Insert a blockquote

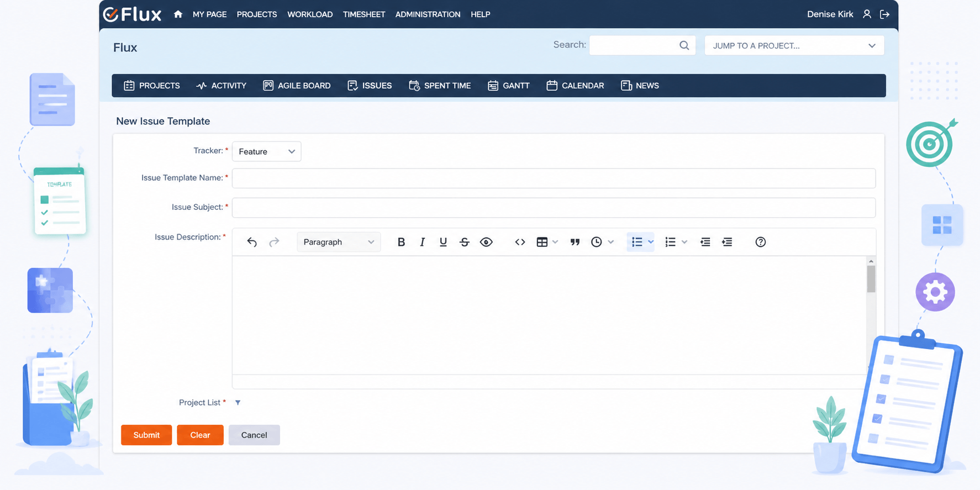point(575,242)
